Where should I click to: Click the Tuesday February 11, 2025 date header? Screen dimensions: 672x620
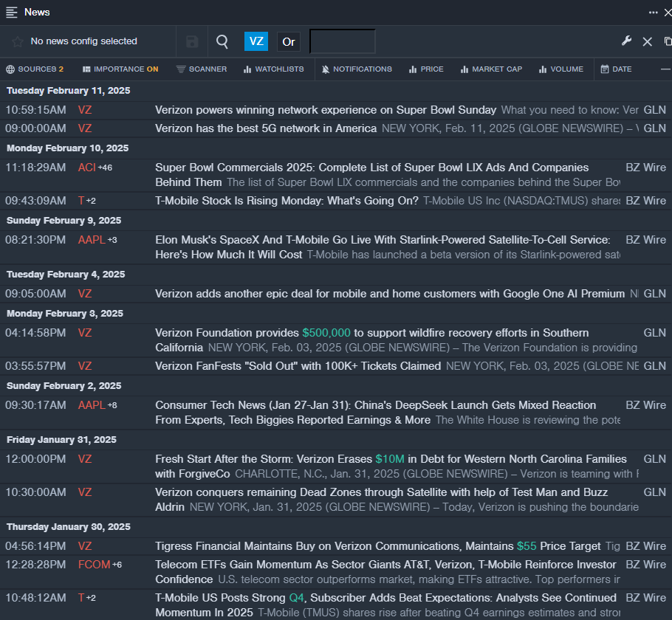[x=69, y=91]
